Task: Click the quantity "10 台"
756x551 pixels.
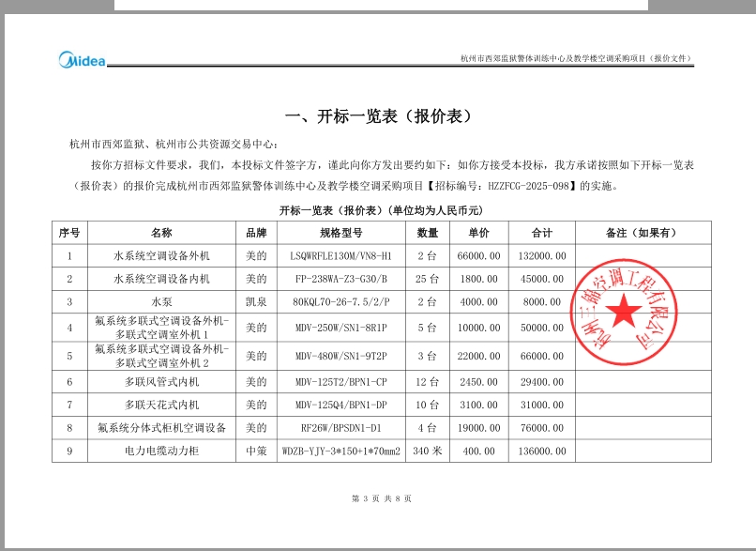Action: pos(427,405)
